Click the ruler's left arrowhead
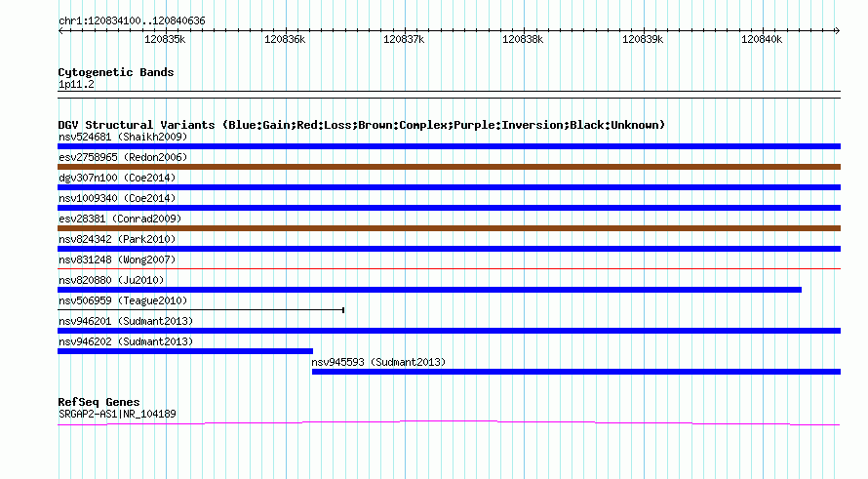This screenshot has height=479, width=868. click(60, 31)
